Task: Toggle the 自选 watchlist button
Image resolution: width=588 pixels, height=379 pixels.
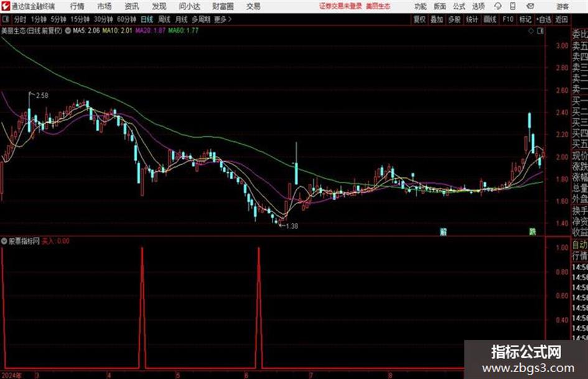Action: click(544, 19)
